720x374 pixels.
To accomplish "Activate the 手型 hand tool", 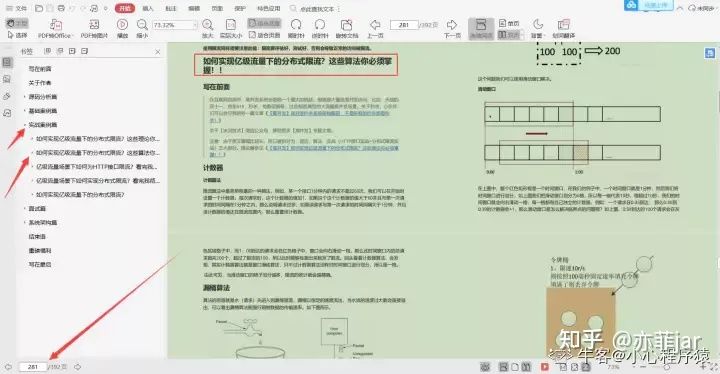I will pyautogui.click(x=17, y=23).
